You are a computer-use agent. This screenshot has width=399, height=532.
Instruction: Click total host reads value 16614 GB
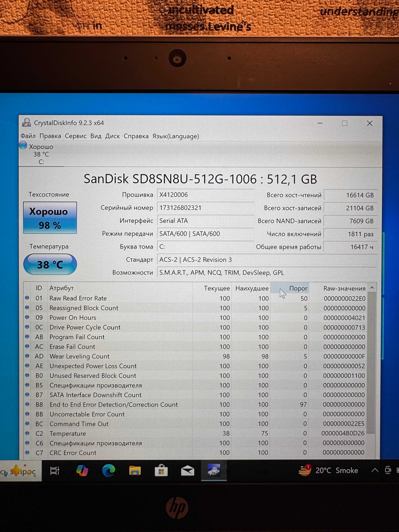(350, 195)
